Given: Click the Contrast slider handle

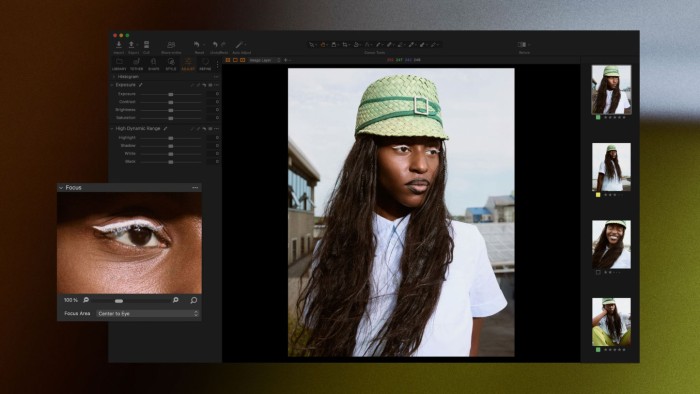Looking at the screenshot, I should pyautogui.click(x=171, y=102).
